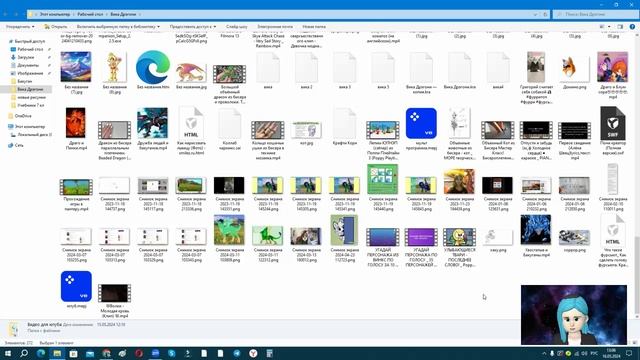Image resolution: width=640 pixels, height=360 pixels.
Task: Go back with the navigation arrow
Action: [x=6, y=14]
